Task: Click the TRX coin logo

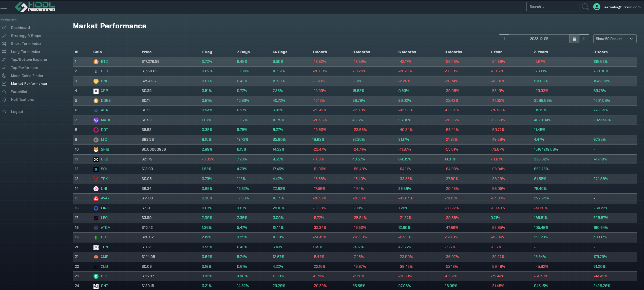Action: coord(96,179)
